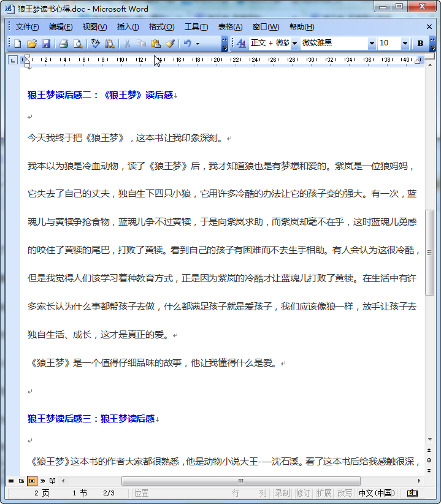Select the Format Painter brush
The width and height of the screenshot is (441, 504).
170,44
